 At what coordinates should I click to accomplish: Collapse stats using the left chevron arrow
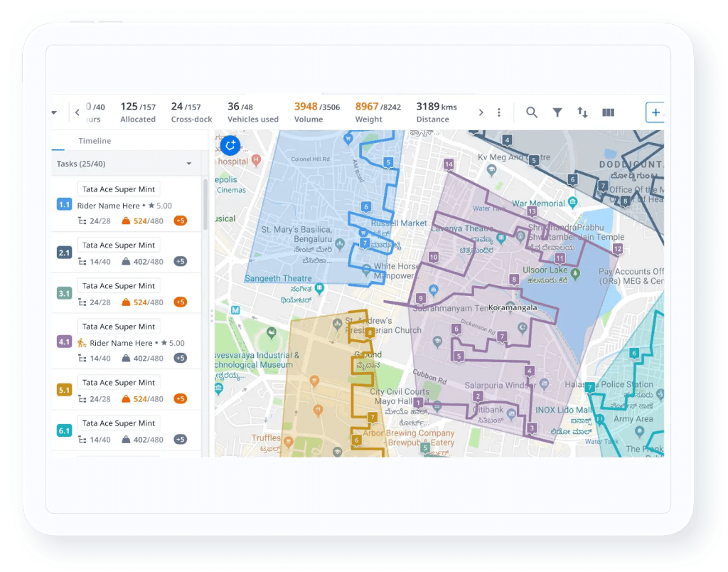coord(77,112)
